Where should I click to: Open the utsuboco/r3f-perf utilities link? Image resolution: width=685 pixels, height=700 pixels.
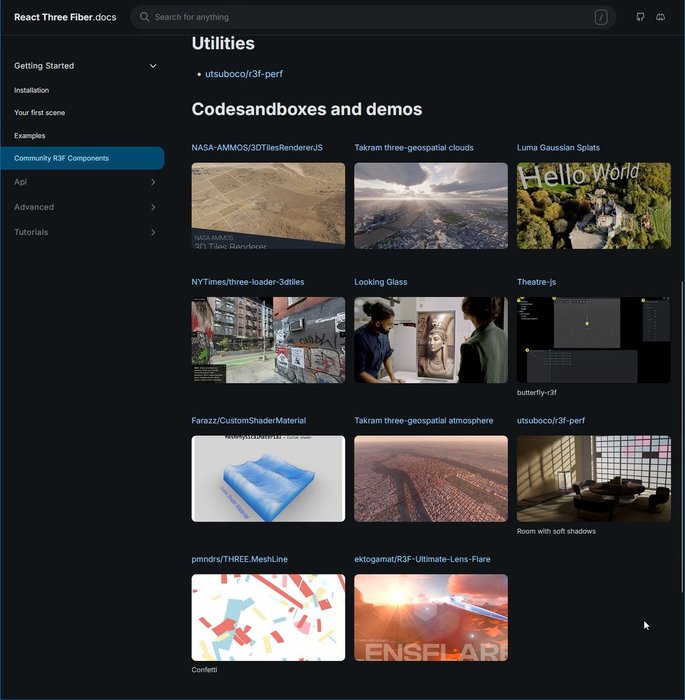click(x=244, y=74)
